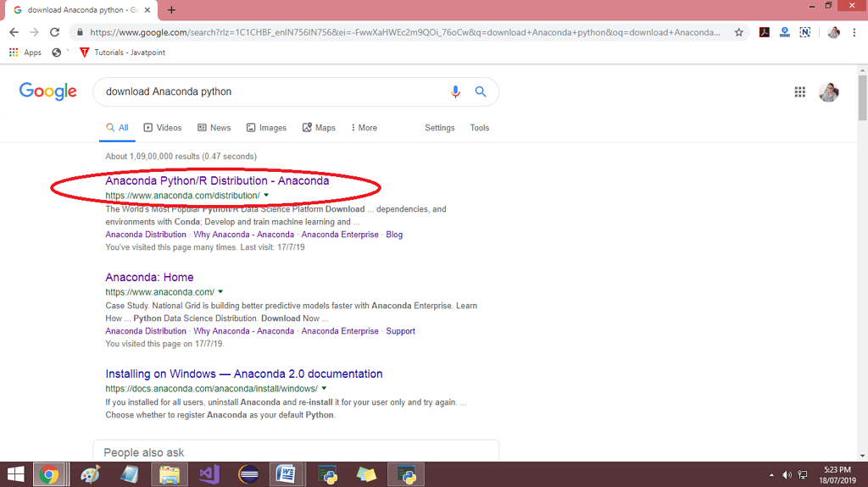Open the Google account profile picture
The width and height of the screenshot is (868, 487).
coord(829,91)
